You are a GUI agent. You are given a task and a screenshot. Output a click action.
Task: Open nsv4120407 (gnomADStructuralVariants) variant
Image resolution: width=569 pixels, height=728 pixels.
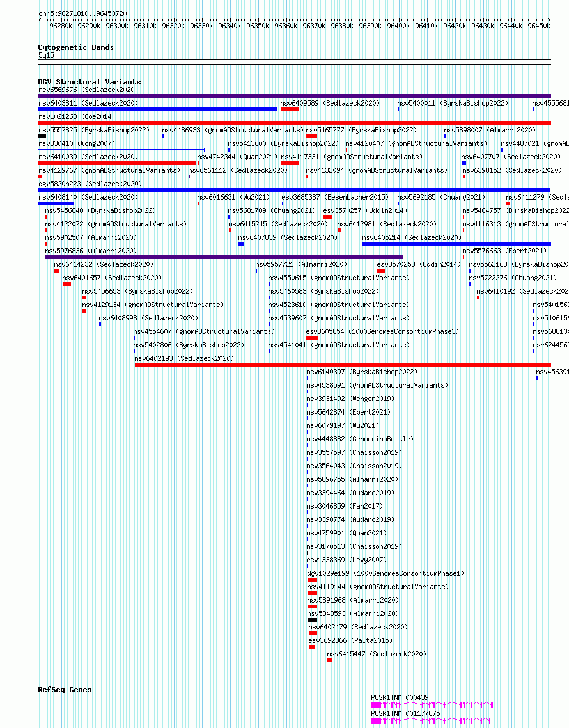coord(416,143)
